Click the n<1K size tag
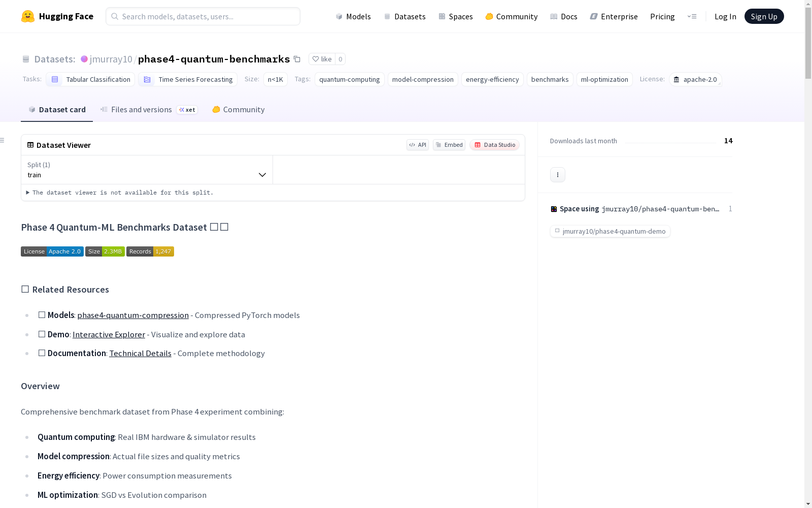 pos(276,79)
